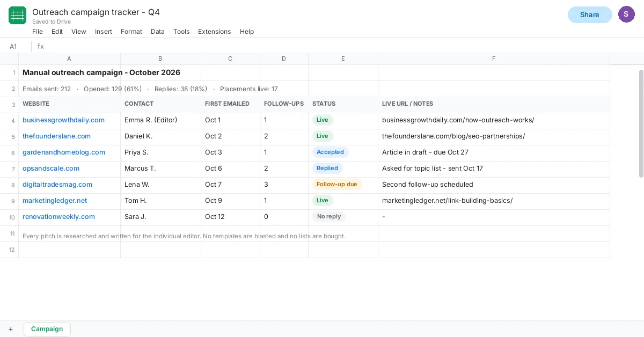Viewport: 644px width, 337px height.
Task: Select column C header
Action: pos(230,58)
